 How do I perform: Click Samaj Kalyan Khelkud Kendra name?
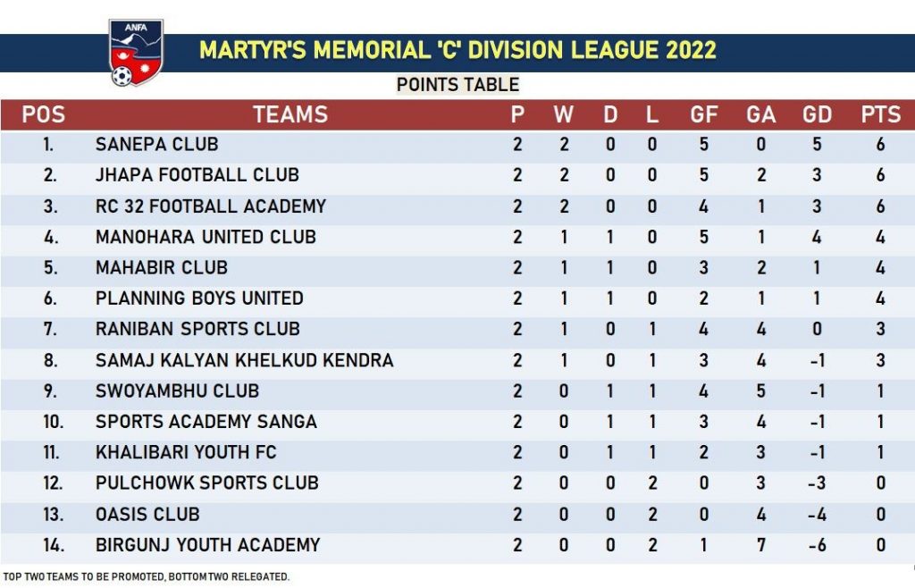(245, 360)
